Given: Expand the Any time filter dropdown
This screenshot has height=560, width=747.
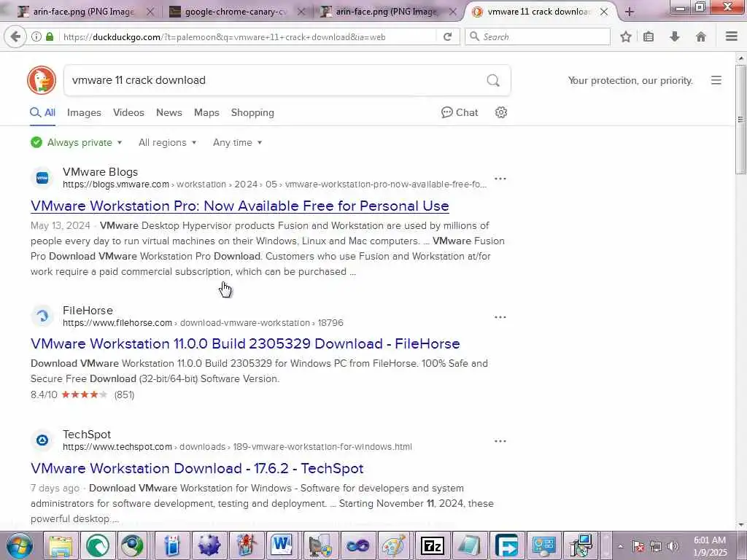Looking at the screenshot, I should tap(237, 142).
